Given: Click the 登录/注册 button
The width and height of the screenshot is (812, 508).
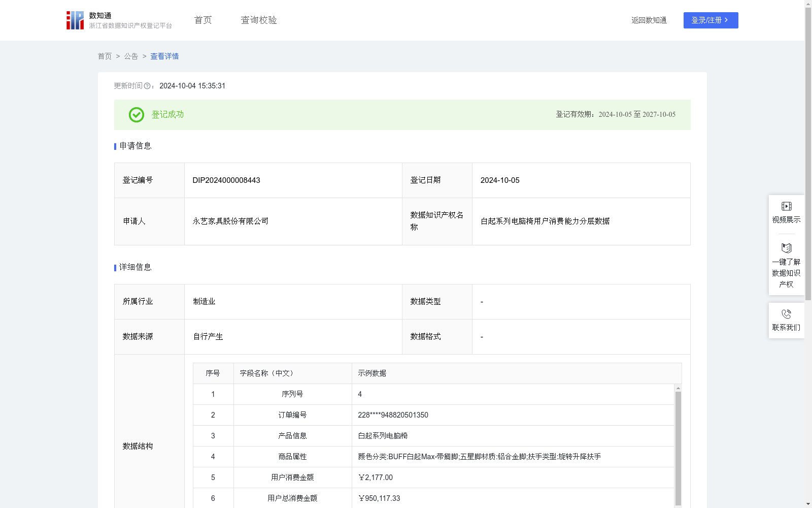Looking at the screenshot, I should (x=710, y=20).
